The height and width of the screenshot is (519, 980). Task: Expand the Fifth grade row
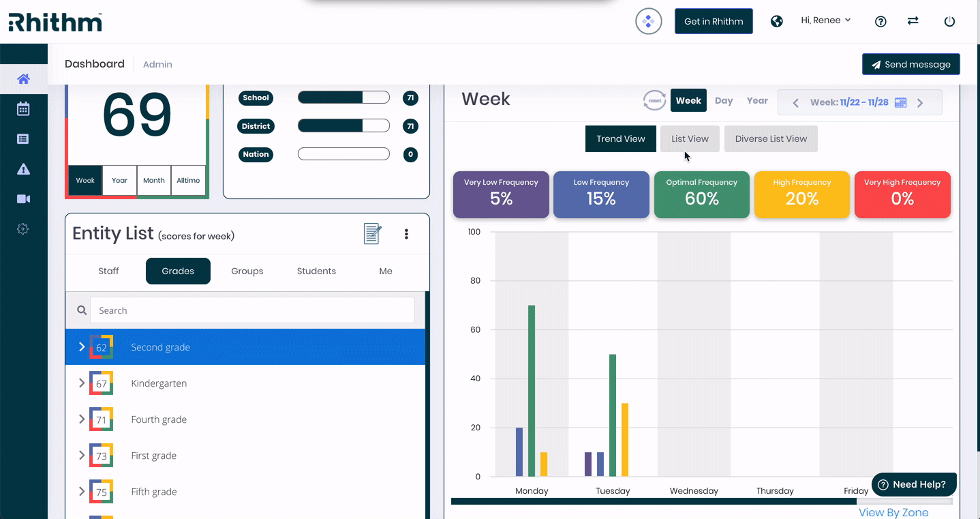82,492
